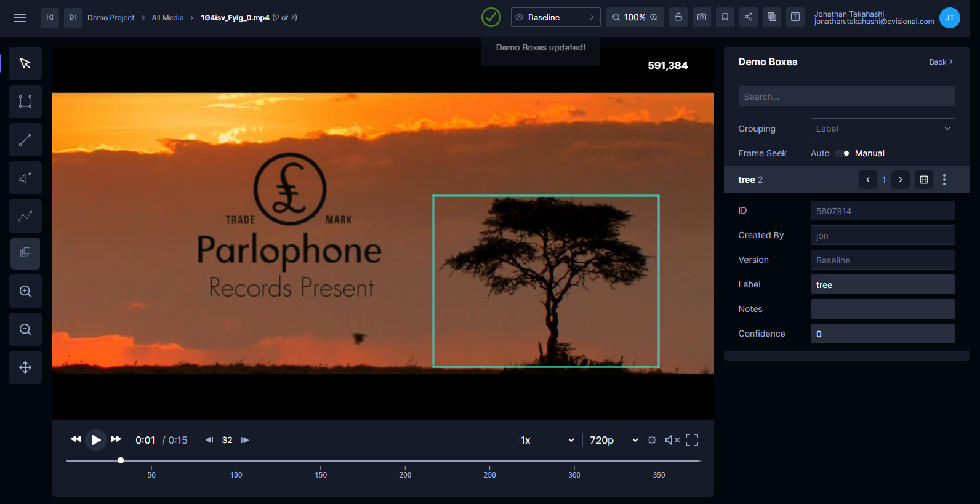
Task: Toggle the lock icon in header
Action: click(678, 17)
